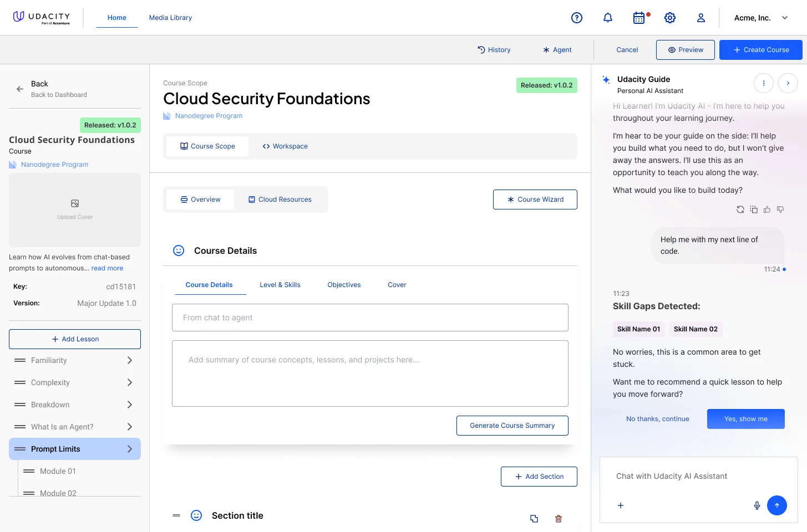Switch to the Workspace tab
807x532 pixels.
click(x=285, y=146)
